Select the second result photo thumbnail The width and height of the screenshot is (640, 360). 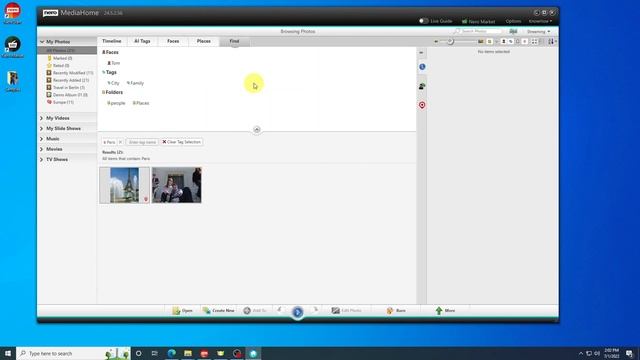pyautogui.click(x=177, y=185)
